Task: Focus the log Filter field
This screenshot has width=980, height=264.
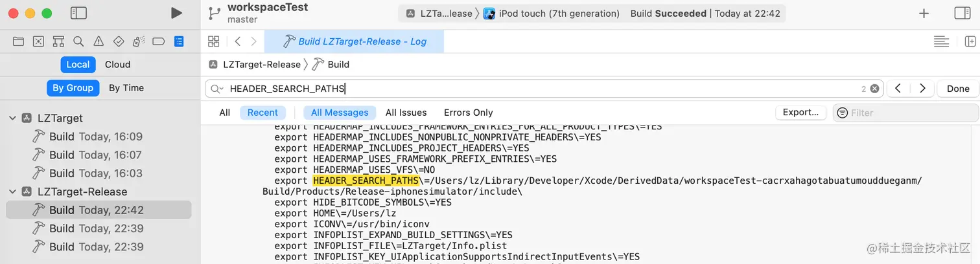Action: pyautogui.click(x=905, y=113)
